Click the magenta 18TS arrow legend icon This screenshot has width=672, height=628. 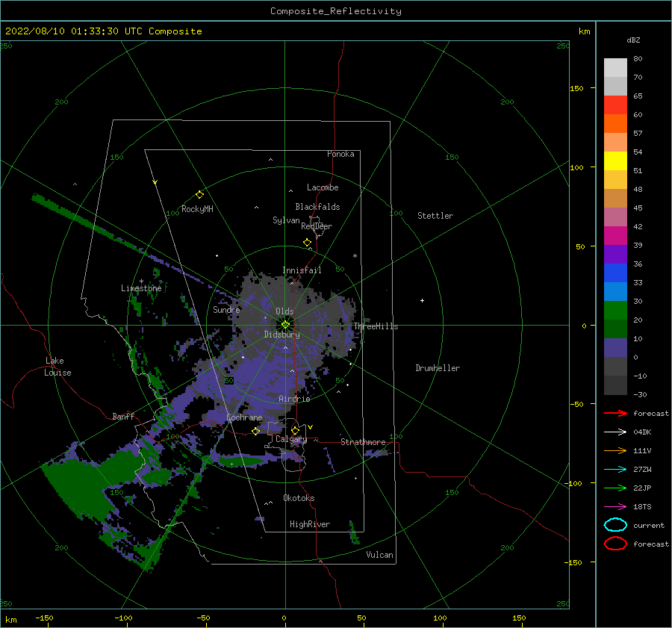[x=615, y=506]
